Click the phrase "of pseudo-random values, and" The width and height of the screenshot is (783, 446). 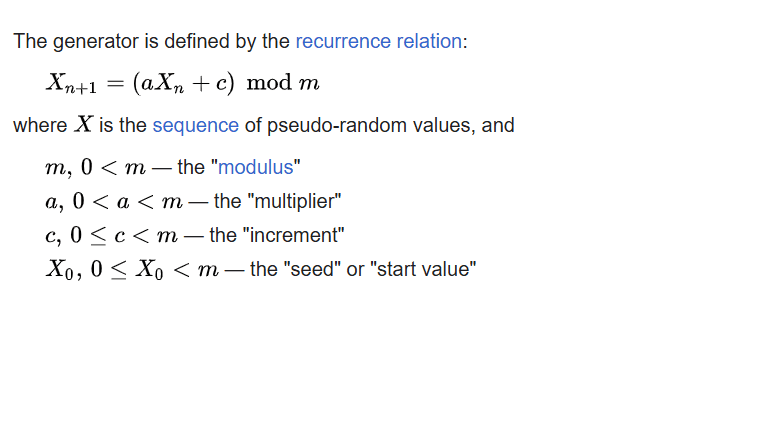coord(380,125)
